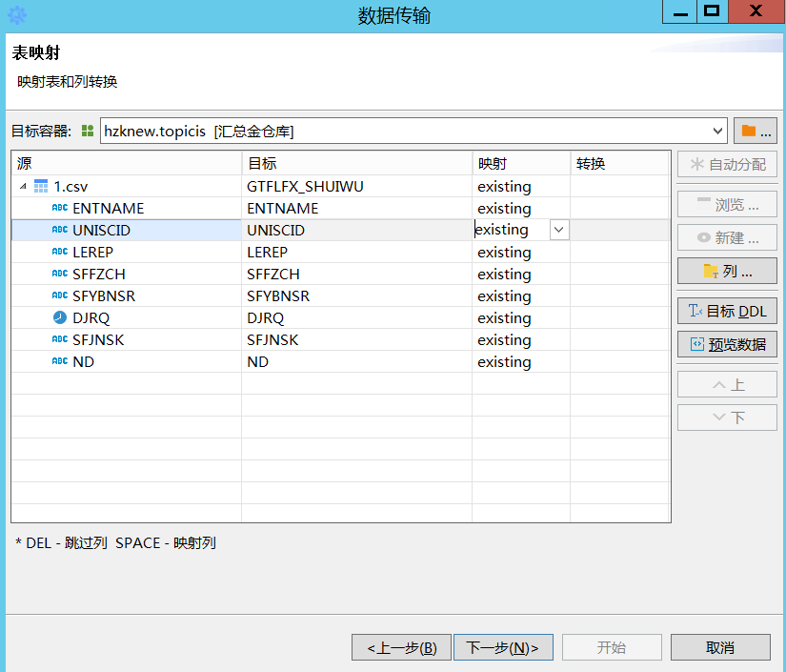This screenshot has width=786, height=672.
Task: Click ABC type icon beside LEREP
Action: tap(60, 252)
